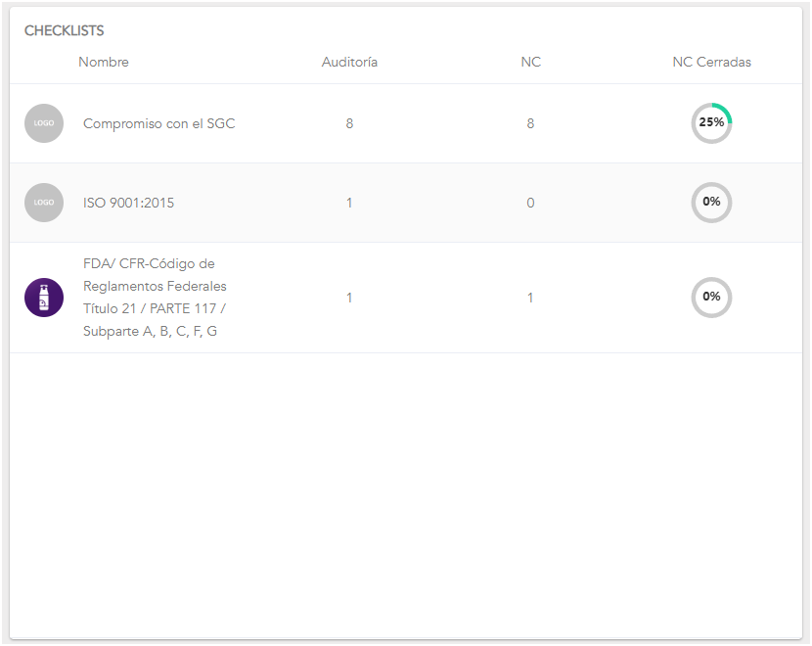Click the NC count 1 in FDA row
Screen dimensions: 812x646
click(x=530, y=298)
